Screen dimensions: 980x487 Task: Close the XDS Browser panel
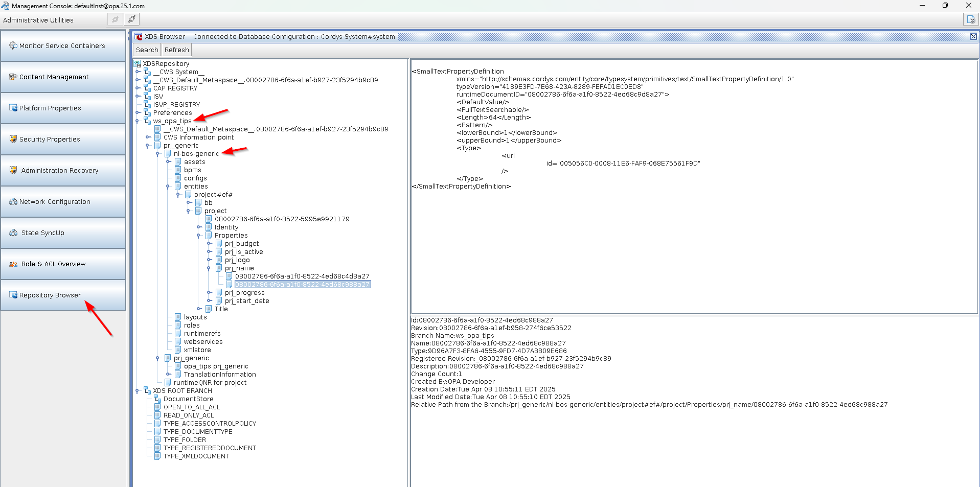[x=973, y=36]
